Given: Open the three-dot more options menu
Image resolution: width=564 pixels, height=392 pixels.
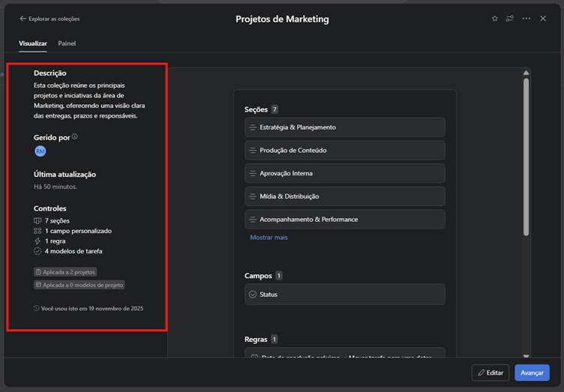Looking at the screenshot, I should (526, 19).
